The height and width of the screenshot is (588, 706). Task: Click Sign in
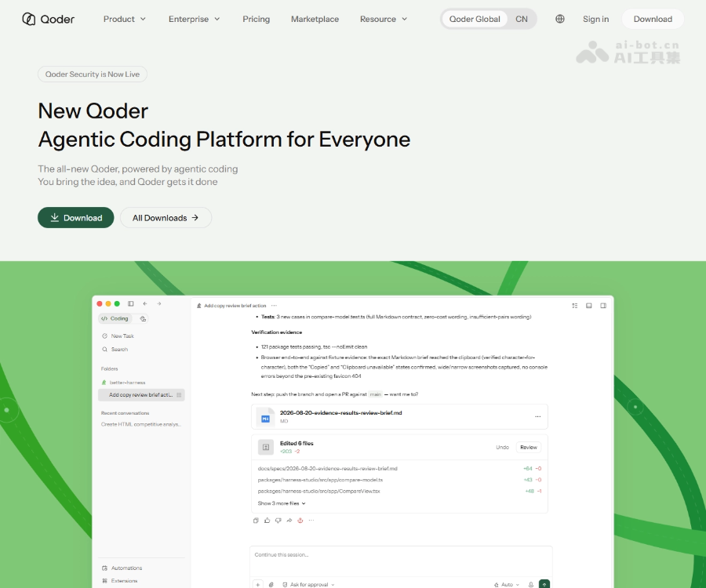pos(595,19)
